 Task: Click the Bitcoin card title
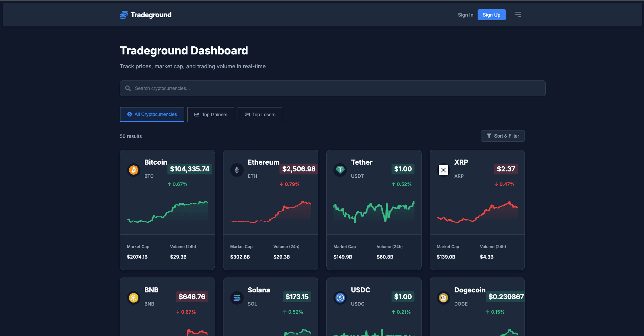[x=156, y=162]
